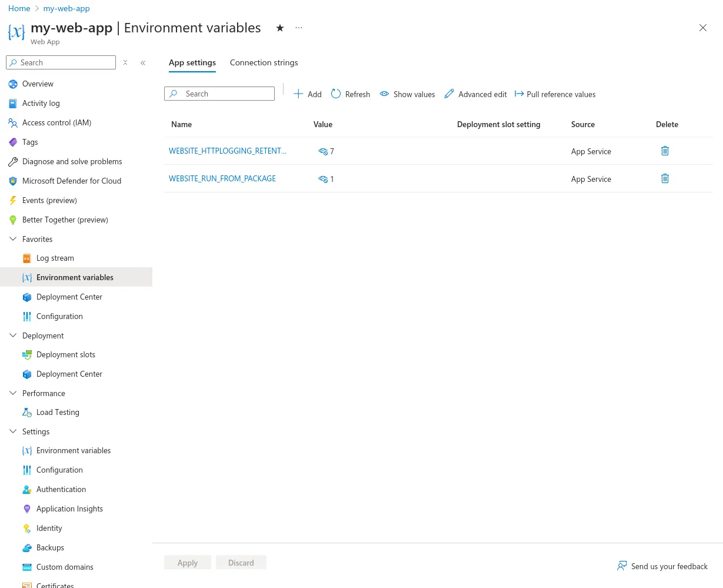Collapse the Performance section
The width and height of the screenshot is (723, 588).
click(x=13, y=393)
